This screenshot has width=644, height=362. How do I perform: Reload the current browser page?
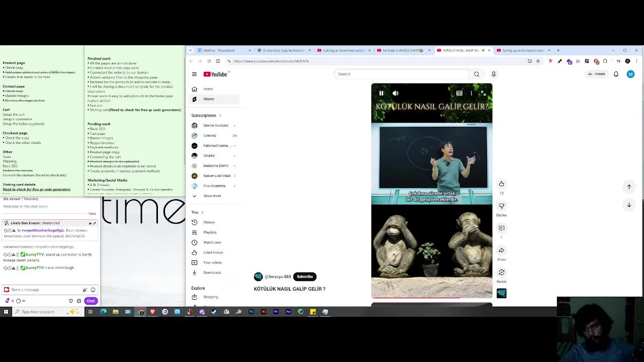(x=209, y=61)
